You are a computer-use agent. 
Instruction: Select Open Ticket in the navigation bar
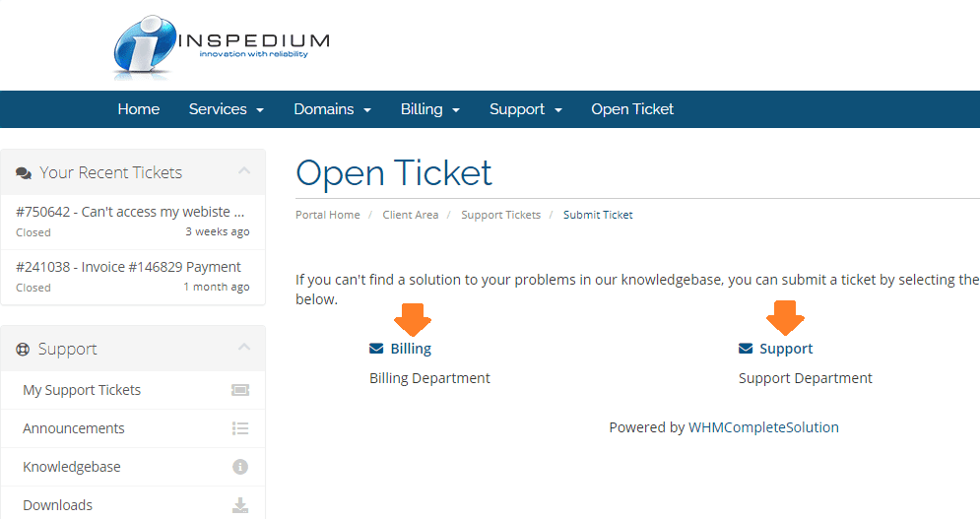[632, 109]
